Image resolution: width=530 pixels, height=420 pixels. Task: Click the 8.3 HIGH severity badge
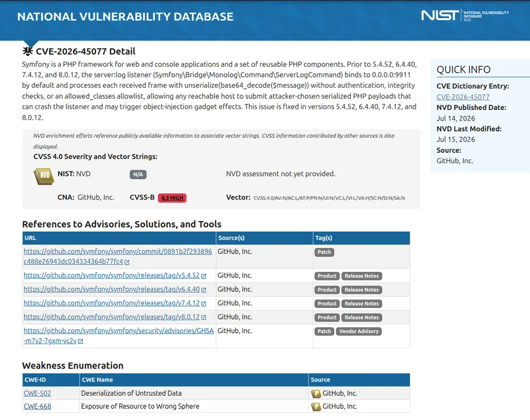click(x=172, y=198)
